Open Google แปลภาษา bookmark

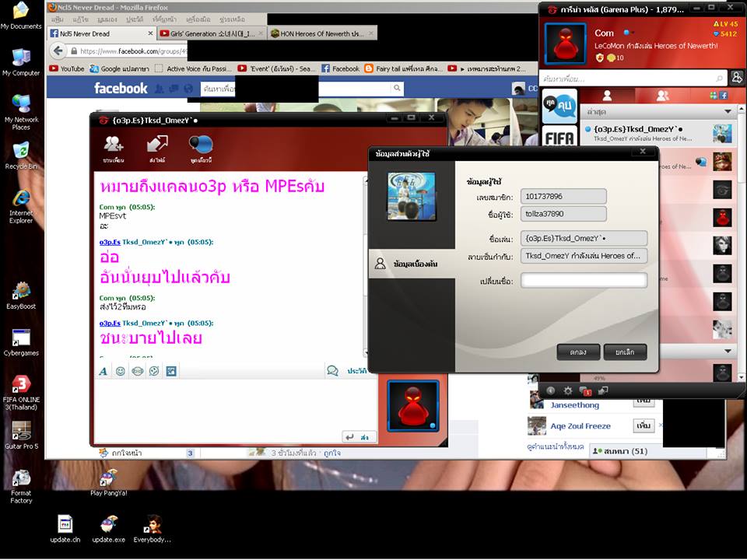pos(119,68)
